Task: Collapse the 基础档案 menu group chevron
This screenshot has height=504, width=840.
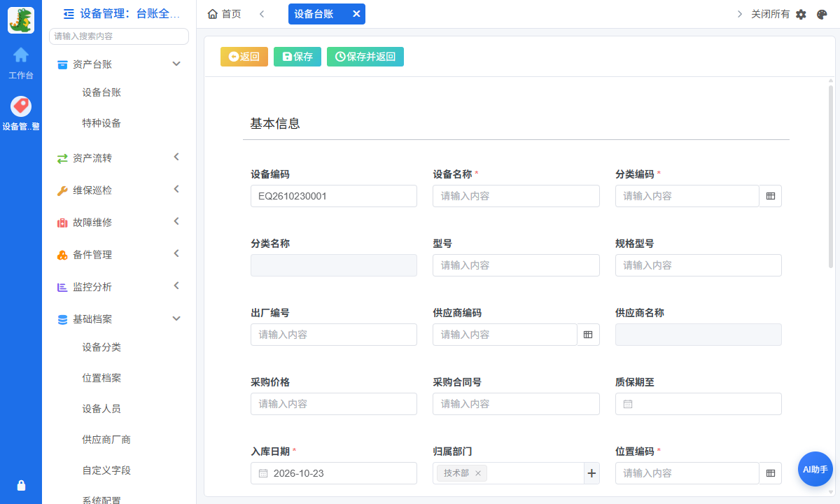Action: [176, 318]
